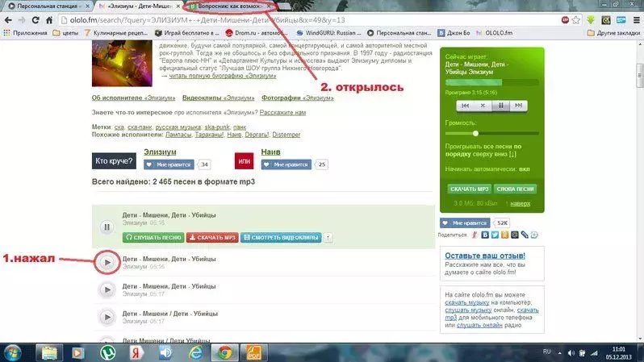
Task: Open the Другие закладки folder
Action: coord(613,33)
